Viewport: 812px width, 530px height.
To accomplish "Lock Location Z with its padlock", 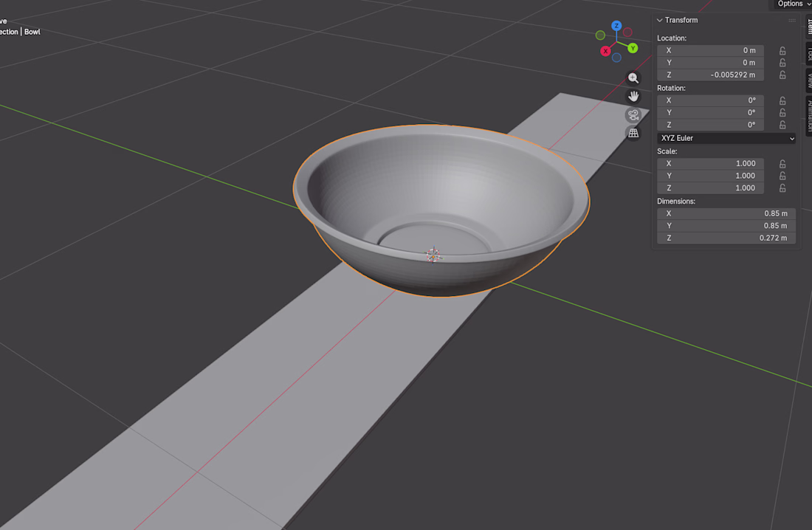I will click(x=782, y=75).
